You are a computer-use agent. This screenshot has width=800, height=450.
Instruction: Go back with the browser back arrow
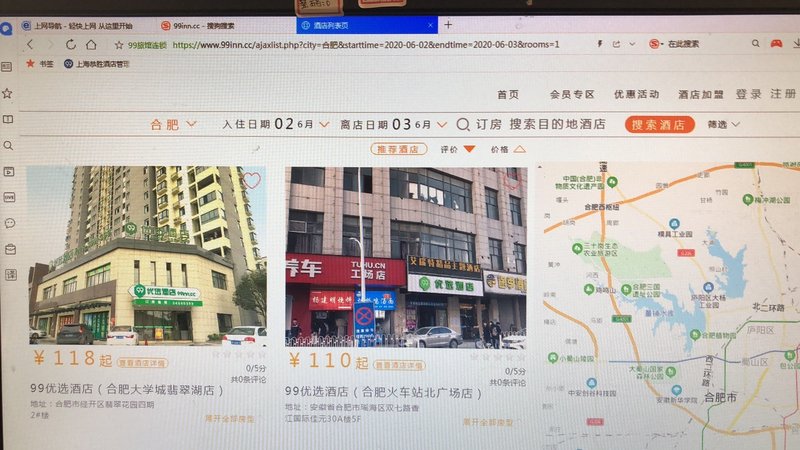click(30, 45)
